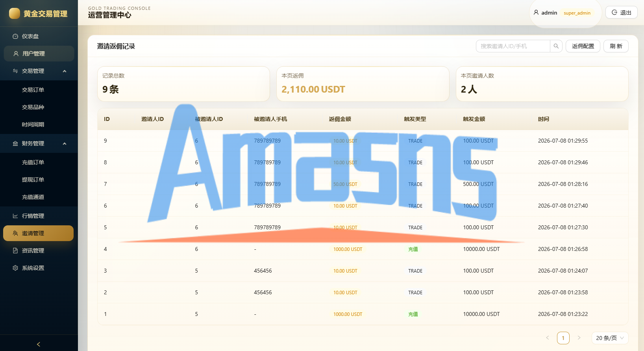Click time 2026-07-08 01:29:55
The image size is (644, 351).
tap(563, 141)
